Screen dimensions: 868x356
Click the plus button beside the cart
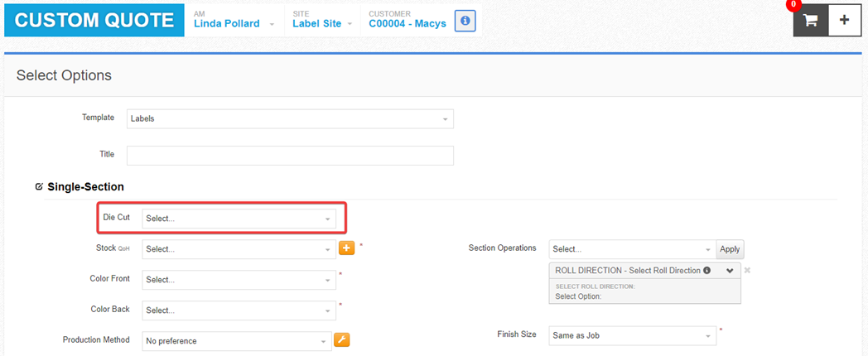(x=844, y=21)
